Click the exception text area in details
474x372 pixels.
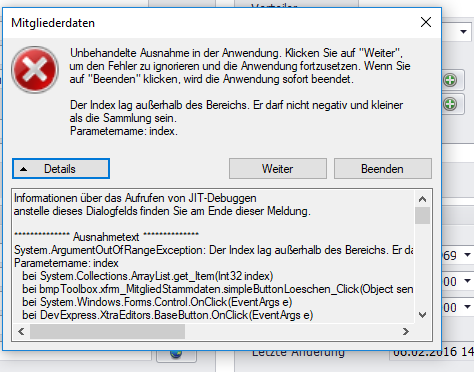click(x=214, y=256)
